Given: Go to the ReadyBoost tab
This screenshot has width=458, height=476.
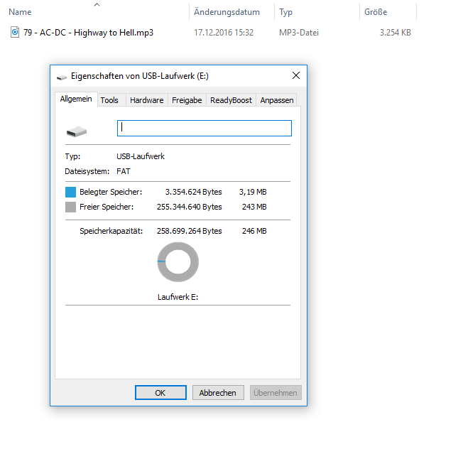Looking at the screenshot, I should [x=231, y=100].
